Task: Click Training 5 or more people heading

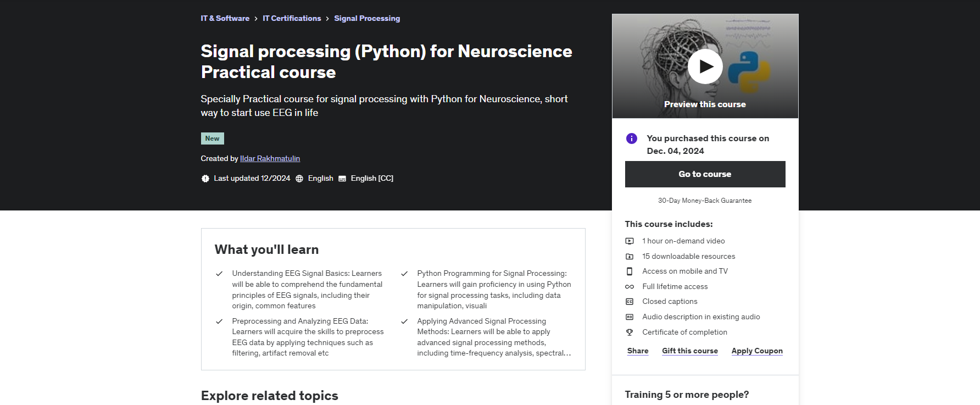Action: pyautogui.click(x=687, y=395)
